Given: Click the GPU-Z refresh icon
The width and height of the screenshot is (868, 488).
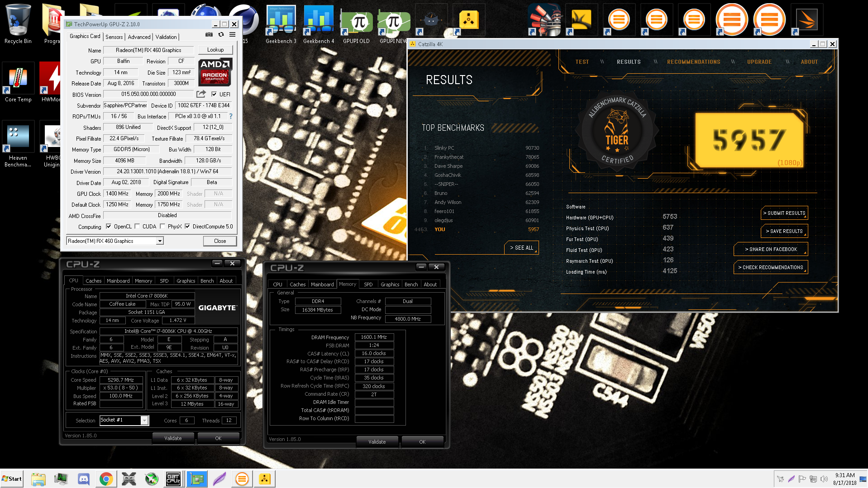Looking at the screenshot, I should (x=221, y=34).
